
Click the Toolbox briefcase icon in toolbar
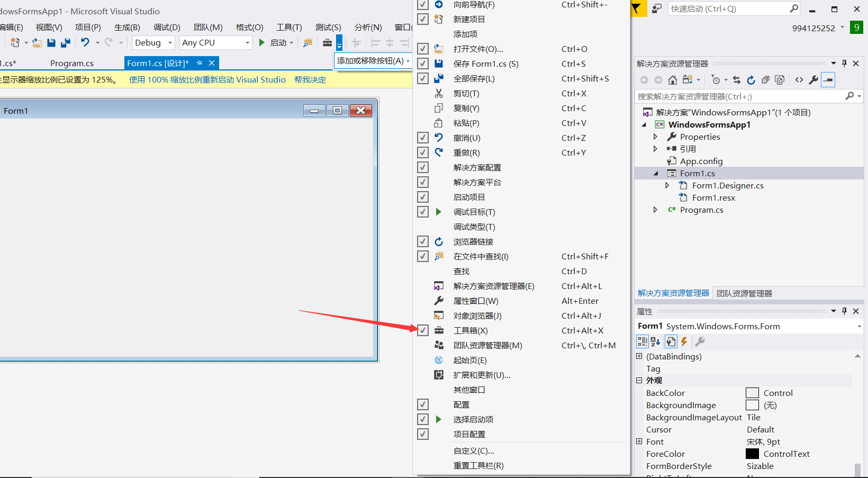pos(328,42)
